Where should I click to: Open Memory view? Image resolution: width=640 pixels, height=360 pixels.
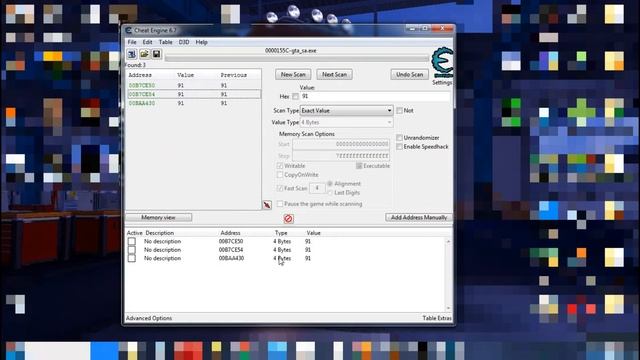coord(158,218)
